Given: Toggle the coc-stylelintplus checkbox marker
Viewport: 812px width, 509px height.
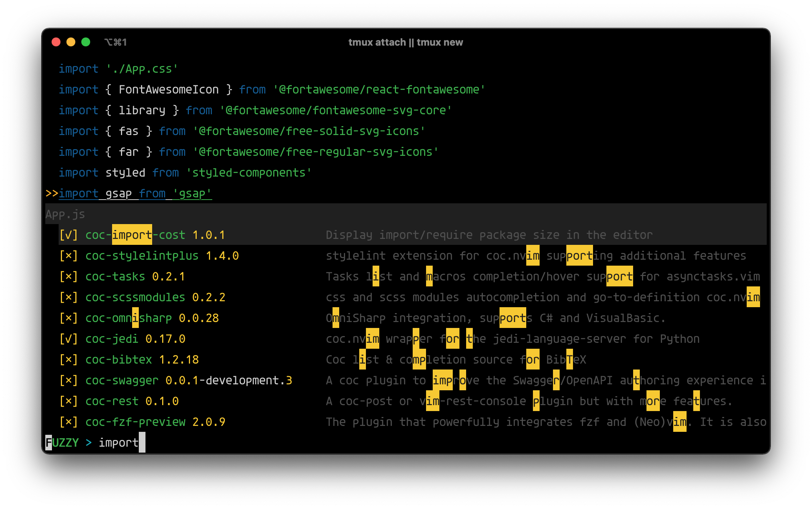Looking at the screenshot, I should [69, 256].
